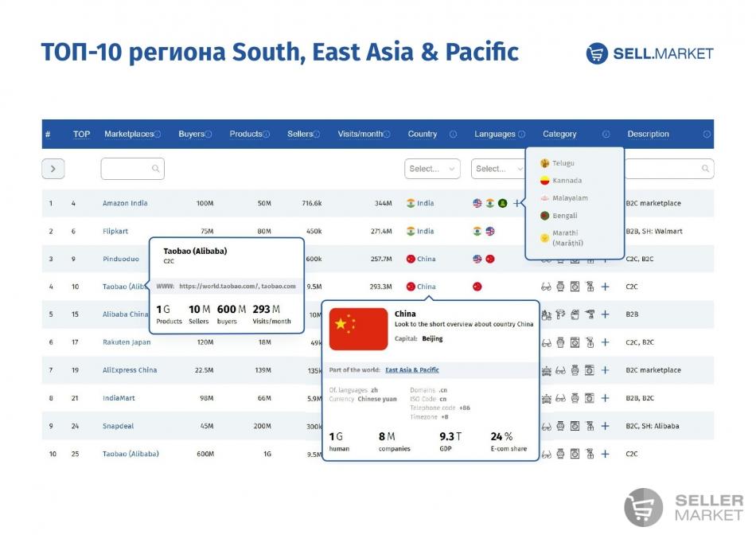
Task: Click the Sellers column header label
Action: tap(300, 134)
